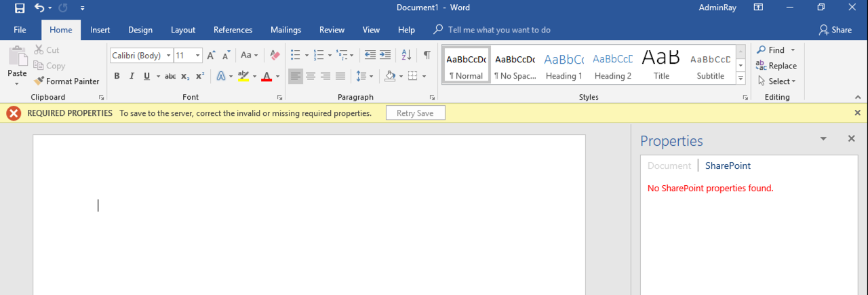Align text left
This screenshot has height=295, width=868.
pyautogui.click(x=296, y=76)
